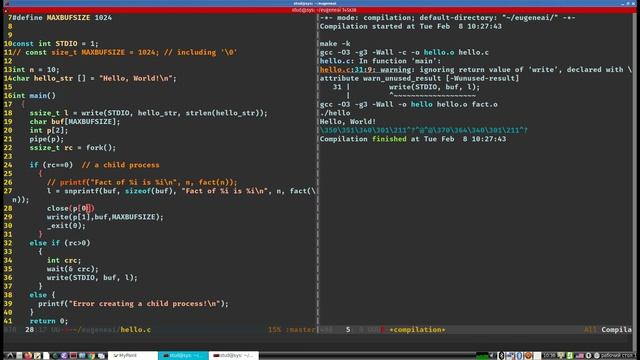Click the 'return 0;' statement
The height and width of the screenshot is (360, 640).
coord(49,321)
